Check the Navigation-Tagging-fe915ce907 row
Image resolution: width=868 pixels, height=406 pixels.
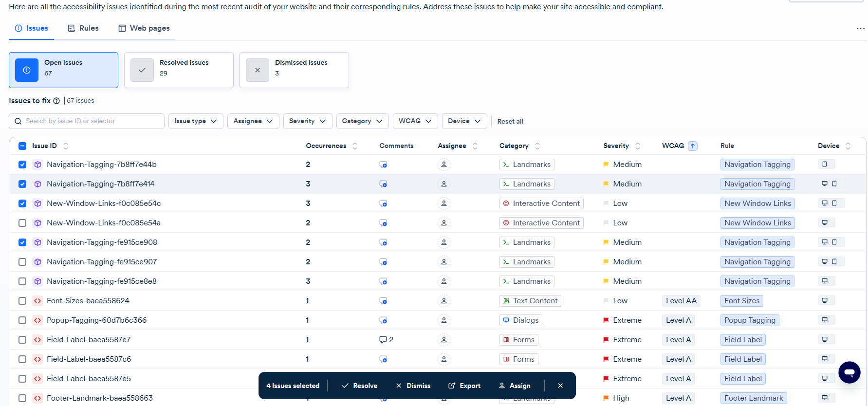pos(22,262)
